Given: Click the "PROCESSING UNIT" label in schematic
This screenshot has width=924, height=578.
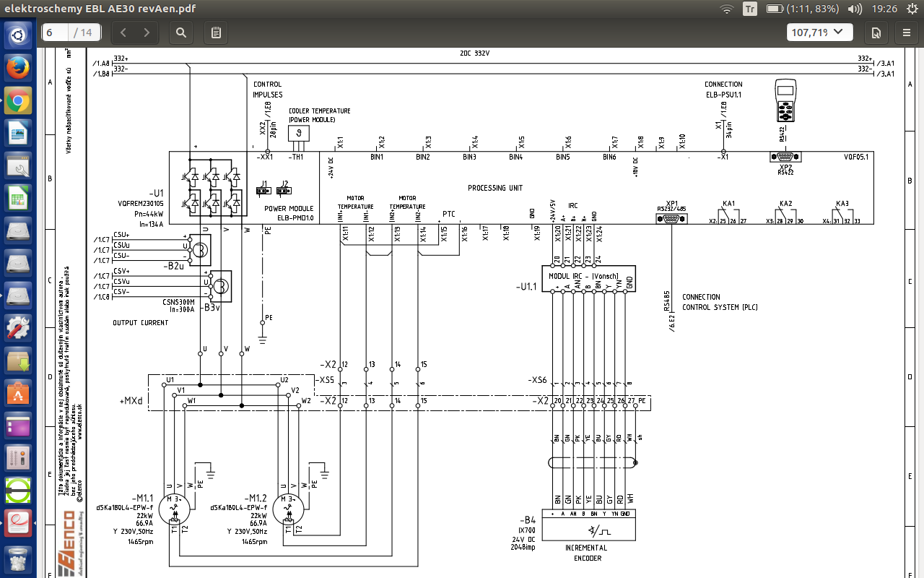Looking at the screenshot, I should pyautogui.click(x=495, y=188).
